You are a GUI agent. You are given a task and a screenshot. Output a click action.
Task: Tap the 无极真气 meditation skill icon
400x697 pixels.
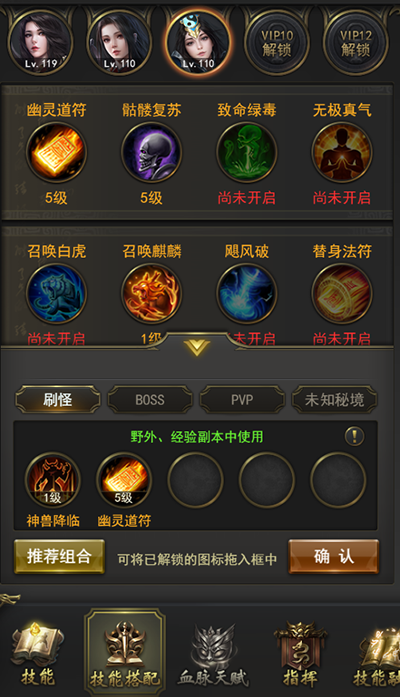(x=342, y=152)
